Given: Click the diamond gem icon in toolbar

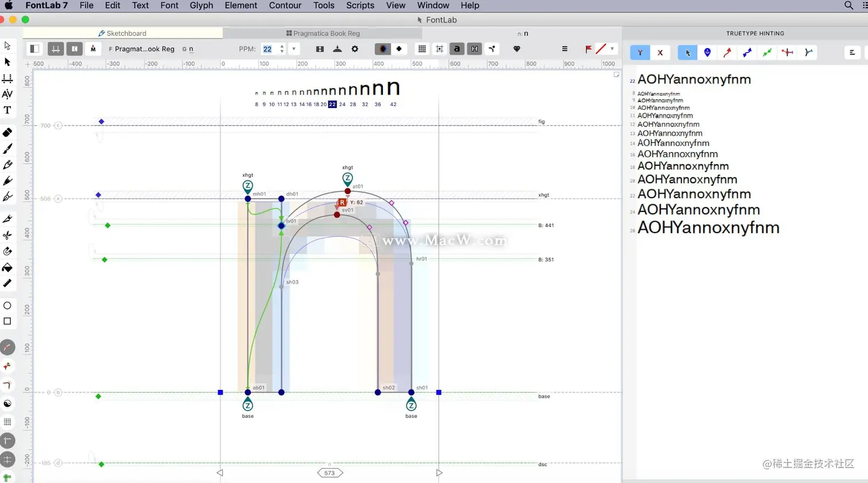Looking at the screenshot, I should tap(517, 49).
